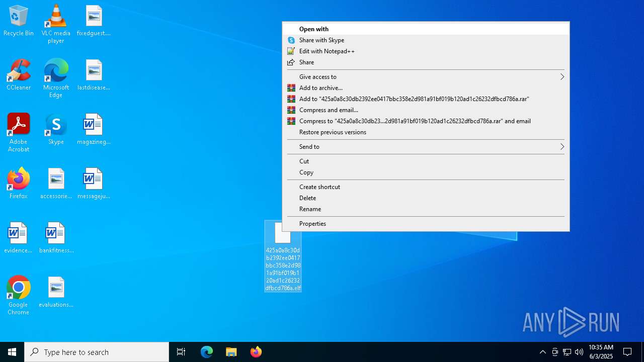
Task: Open the notification center
Action: pos(627,352)
